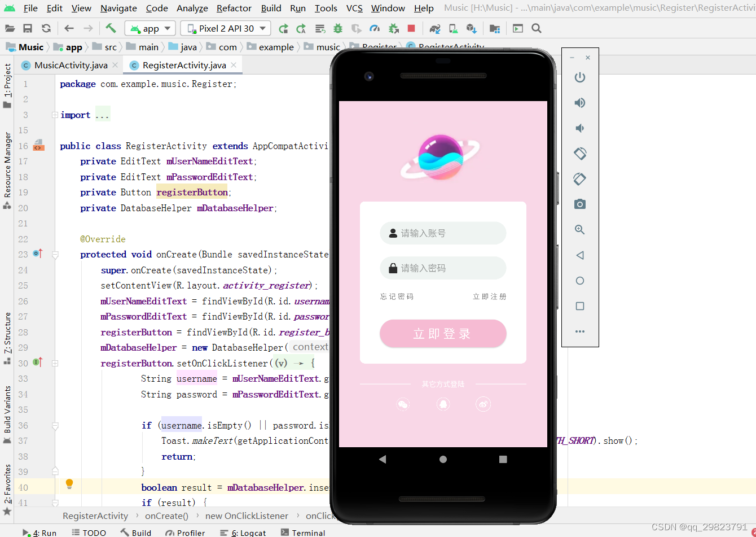
Task: Open the Build Variants side panel
Action: 7,415
